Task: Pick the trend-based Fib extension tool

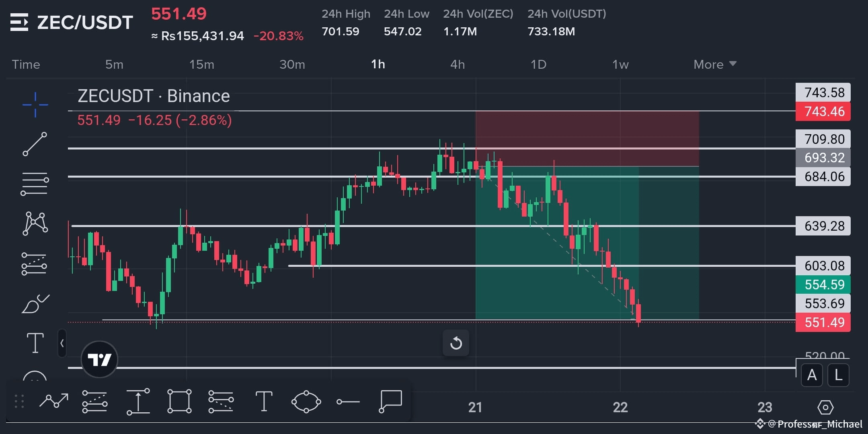Action: [221, 401]
